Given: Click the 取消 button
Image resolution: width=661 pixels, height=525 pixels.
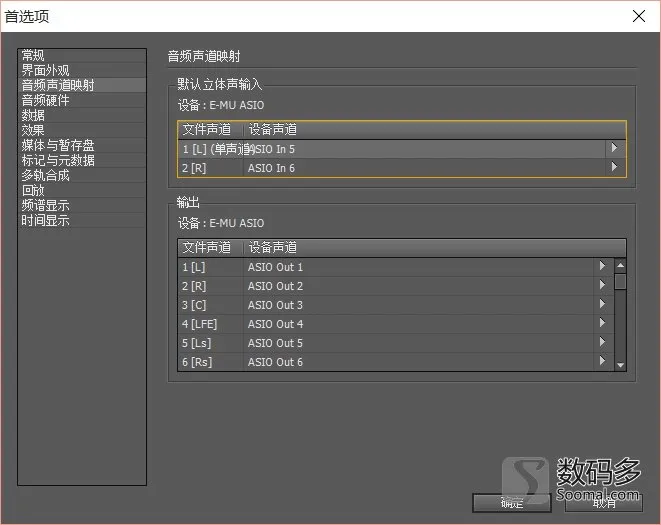Looking at the screenshot, I should [x=604, y=503].
